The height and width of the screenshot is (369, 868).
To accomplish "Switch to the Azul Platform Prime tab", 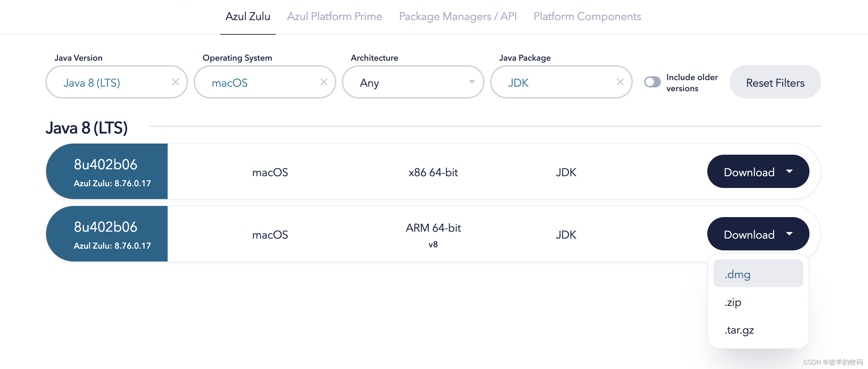I will point(335,16).
